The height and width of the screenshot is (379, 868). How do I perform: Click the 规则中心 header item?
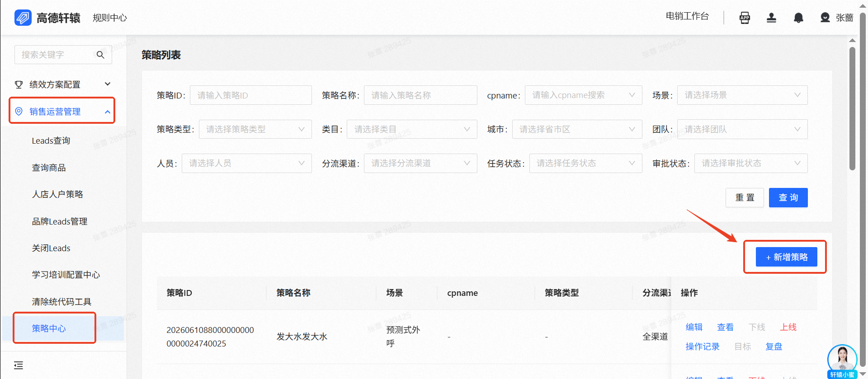(110, 18)
